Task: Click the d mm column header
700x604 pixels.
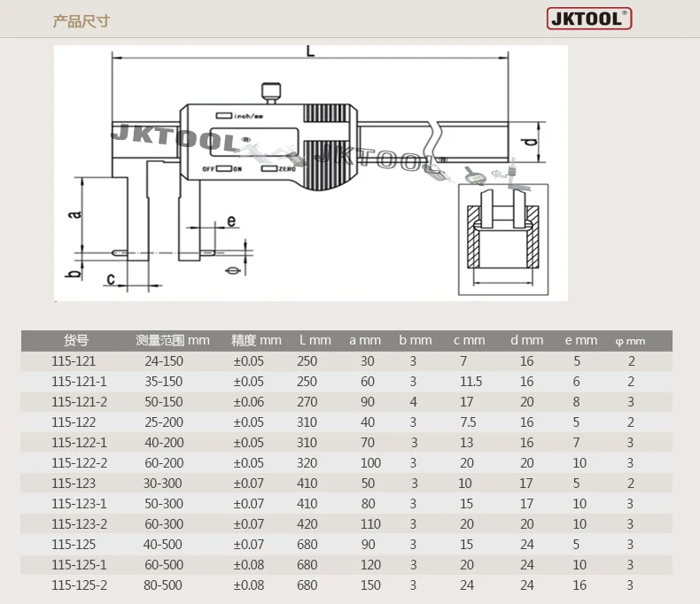Action: point(527,340)
